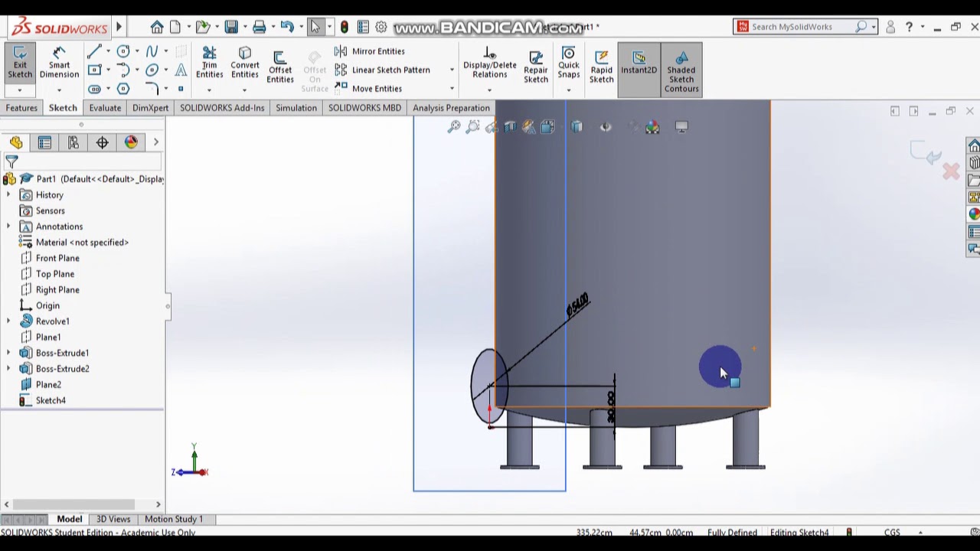Click Mirror Entities button
The width and height of the screenshot is (980, 551).
370,51
